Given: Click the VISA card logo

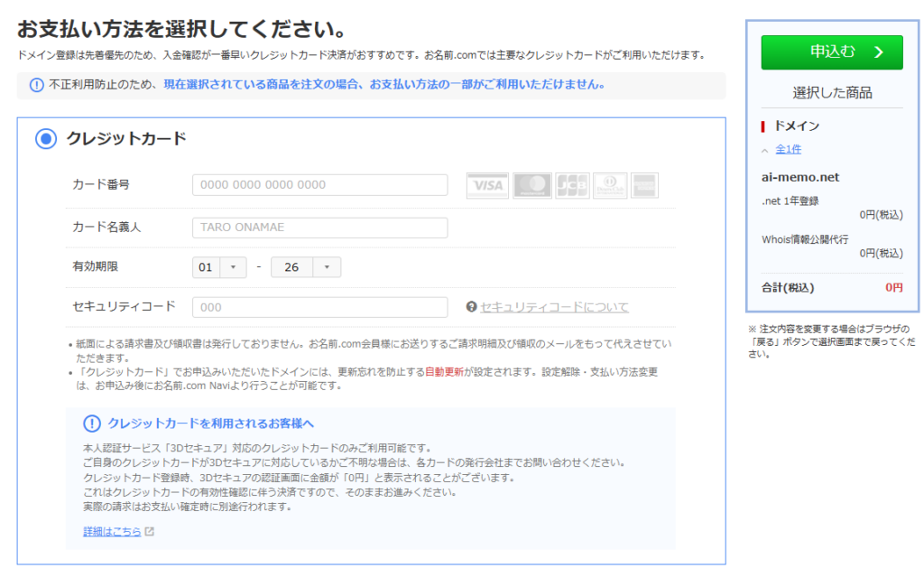Looking at the screenshot, I should 487,185.
